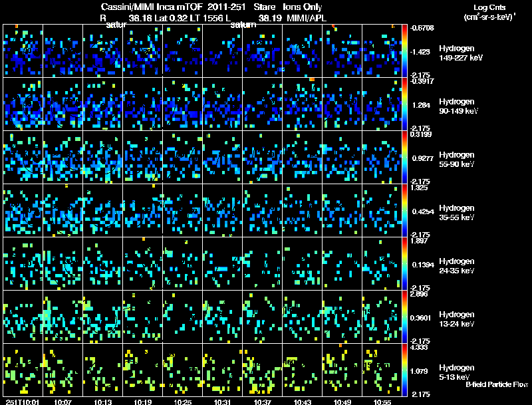
Task: Click the 5-13 keV Hydrogen color bar
Action: tap(405, 370)
